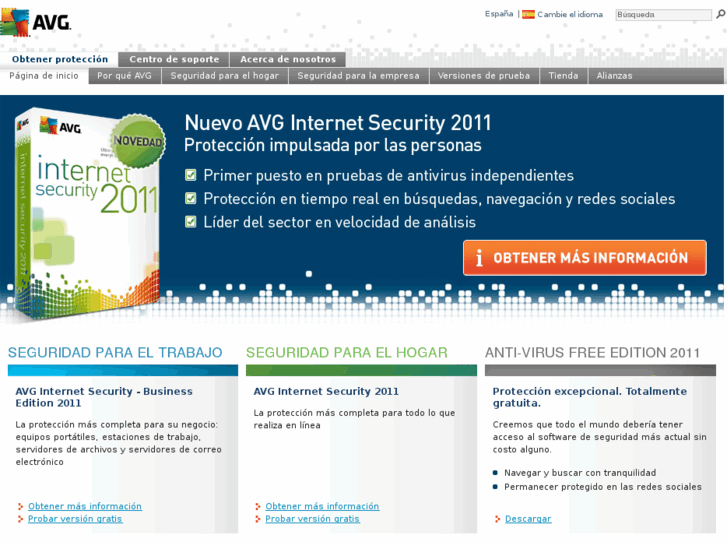Open Seguridad para el hogar menu item
Image resolution: width=727 pixels, height=545 pixels.
[x=225, y=76]
